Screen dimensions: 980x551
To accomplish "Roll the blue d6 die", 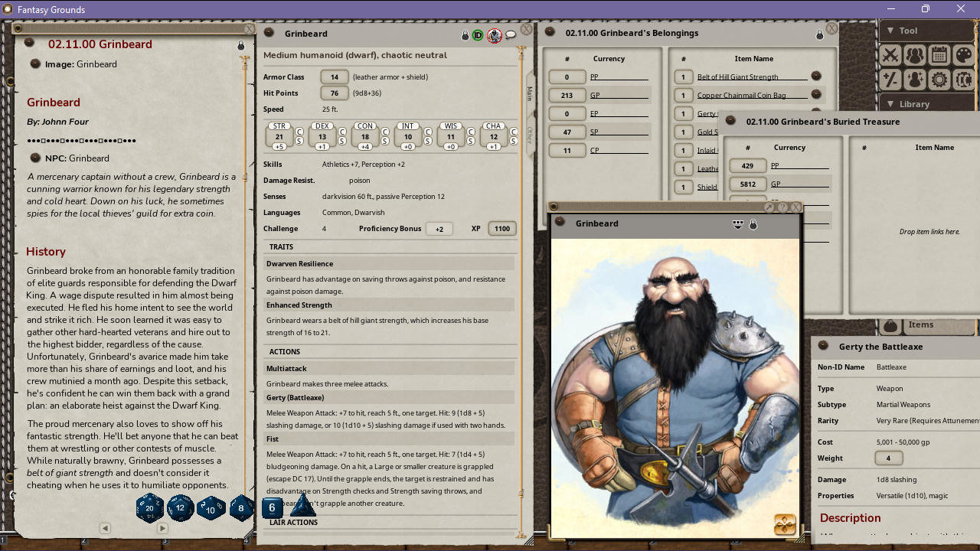I will click(272, 507).
